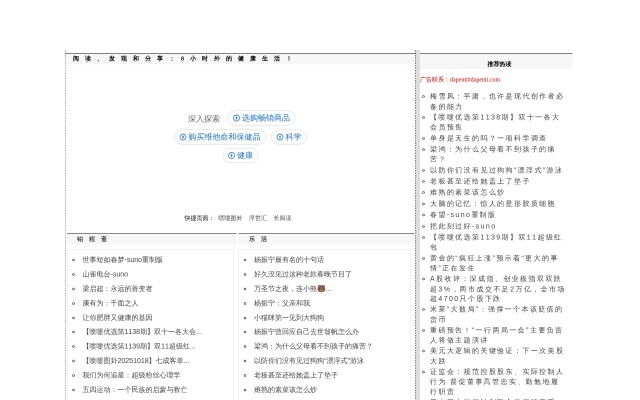This screenshot has height=400, width=640.
Task: Open the 喷嚏图卦 quick page link
Action: [230, 217]
